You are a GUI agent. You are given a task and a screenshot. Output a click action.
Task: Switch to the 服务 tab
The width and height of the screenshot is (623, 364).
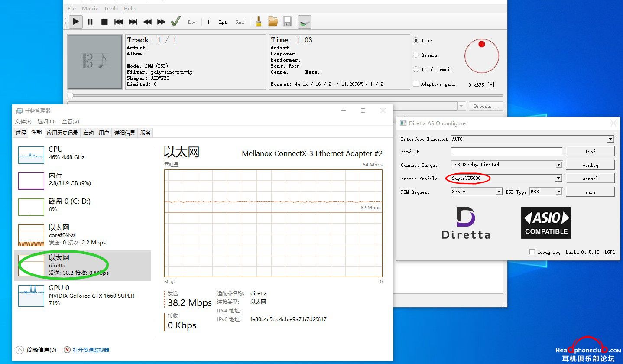146,133
